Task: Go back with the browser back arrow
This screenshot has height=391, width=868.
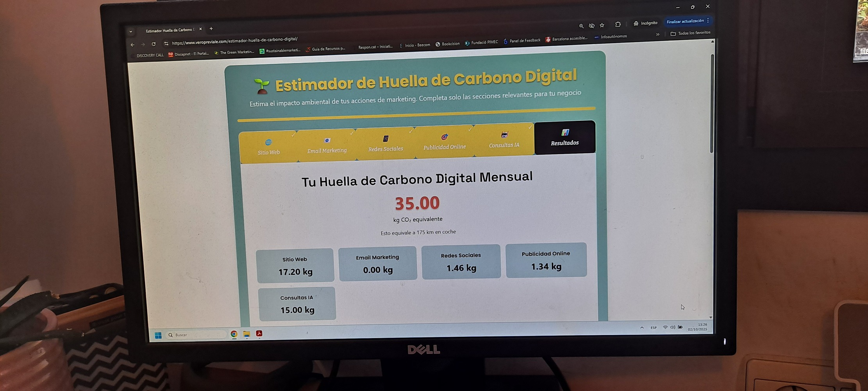Action: click(x=132, y=45)
